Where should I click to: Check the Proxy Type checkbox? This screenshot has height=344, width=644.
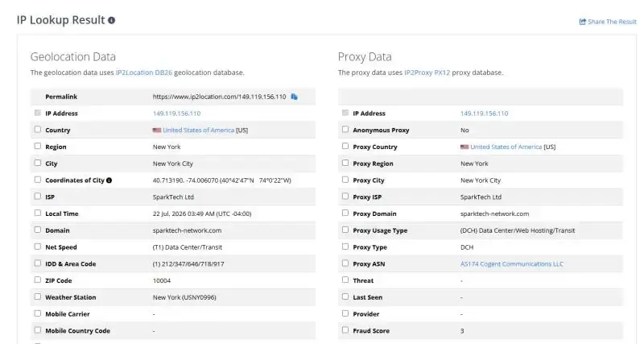click(x=345, y=247)
